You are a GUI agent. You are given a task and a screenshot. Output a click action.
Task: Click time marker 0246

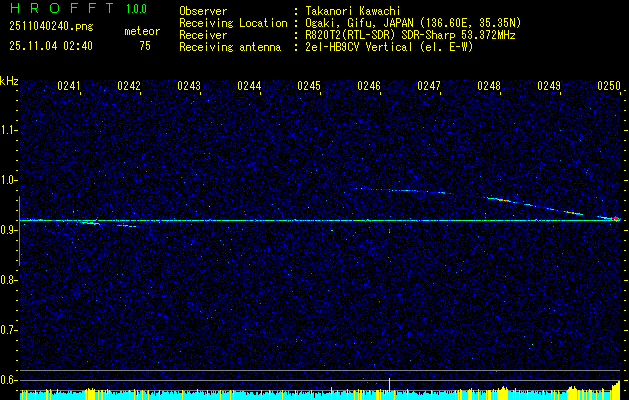[369, 86]
